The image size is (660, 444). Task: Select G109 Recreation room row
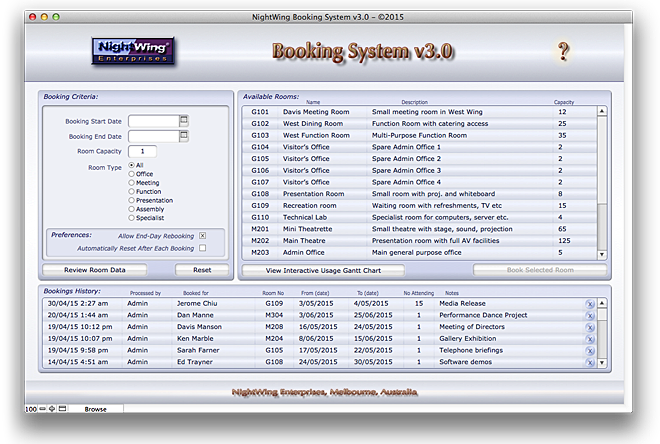point(420,206)
